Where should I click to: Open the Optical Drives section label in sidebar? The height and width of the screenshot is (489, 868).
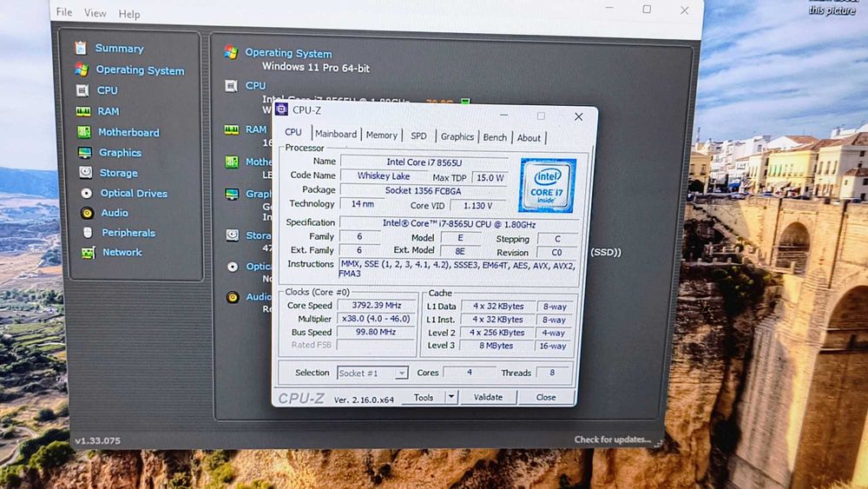pos(134,194)
